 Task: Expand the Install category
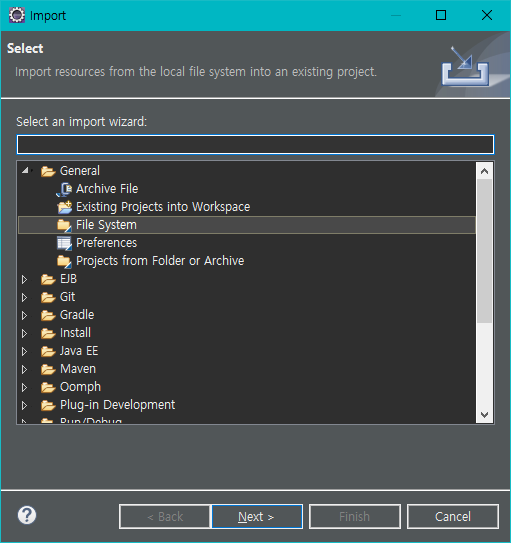coord(24,333)
